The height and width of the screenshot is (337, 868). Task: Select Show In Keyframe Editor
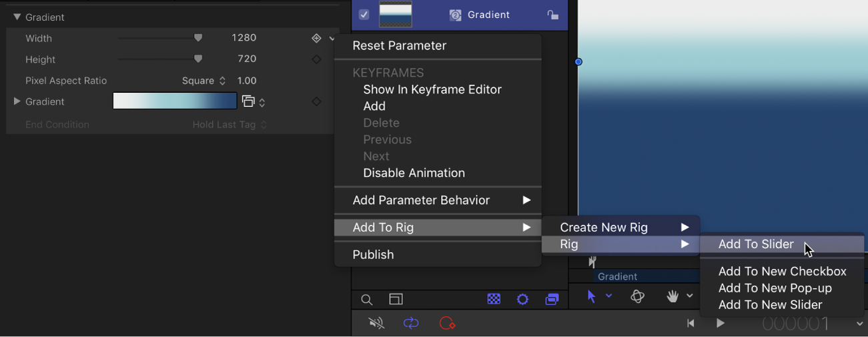[432, 89]
